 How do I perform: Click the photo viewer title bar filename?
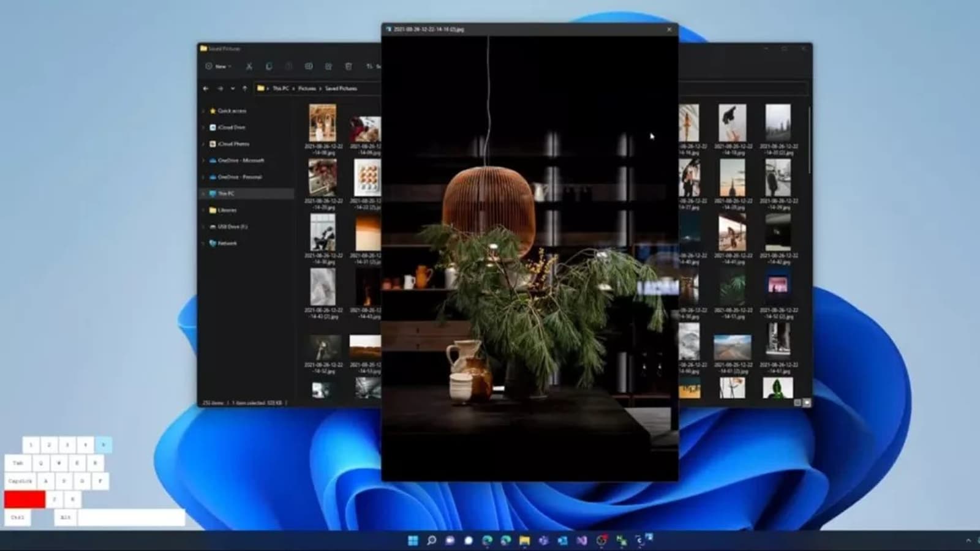pos(429,29)
